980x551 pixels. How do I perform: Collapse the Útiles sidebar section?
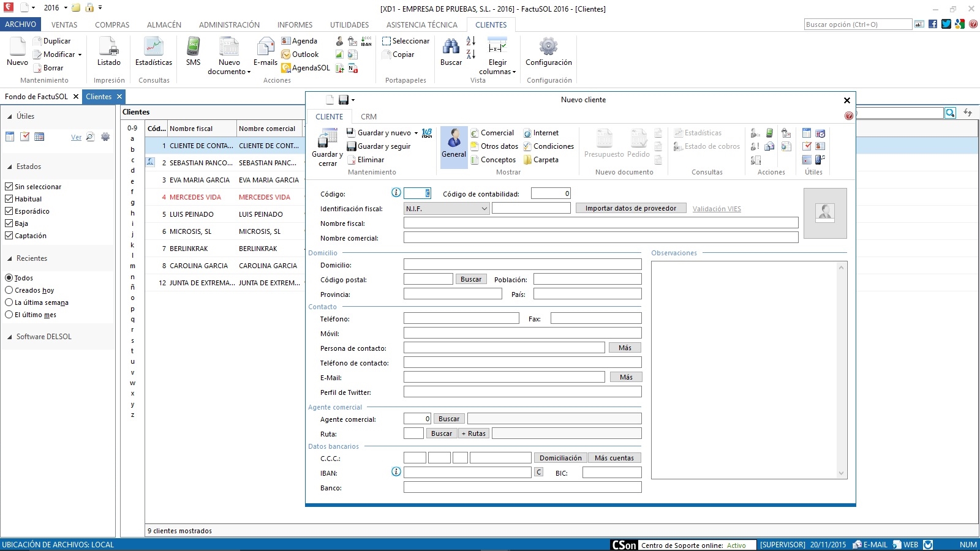click(x=10, y=116)
